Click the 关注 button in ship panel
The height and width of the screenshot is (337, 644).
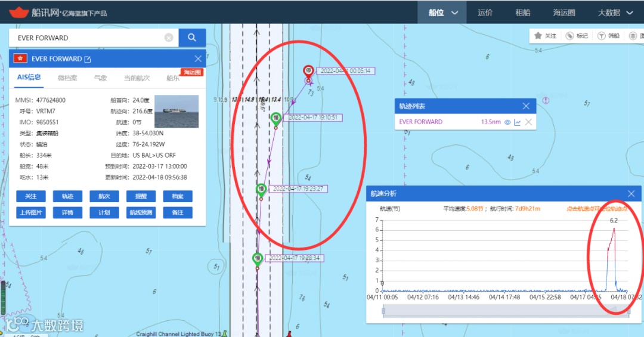point(31,196)
